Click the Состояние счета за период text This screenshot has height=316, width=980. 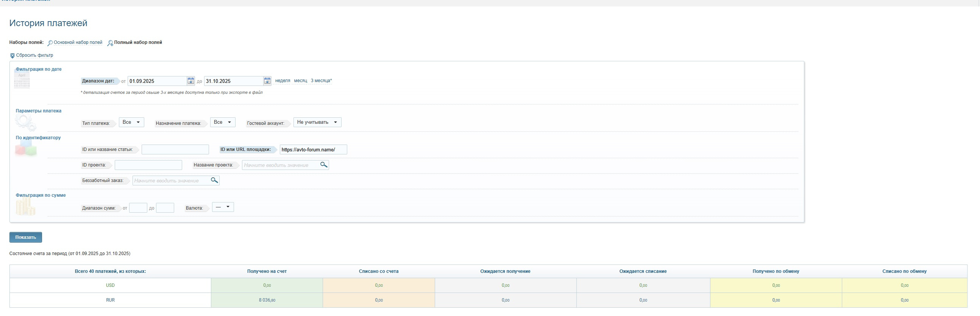[70, 253]
